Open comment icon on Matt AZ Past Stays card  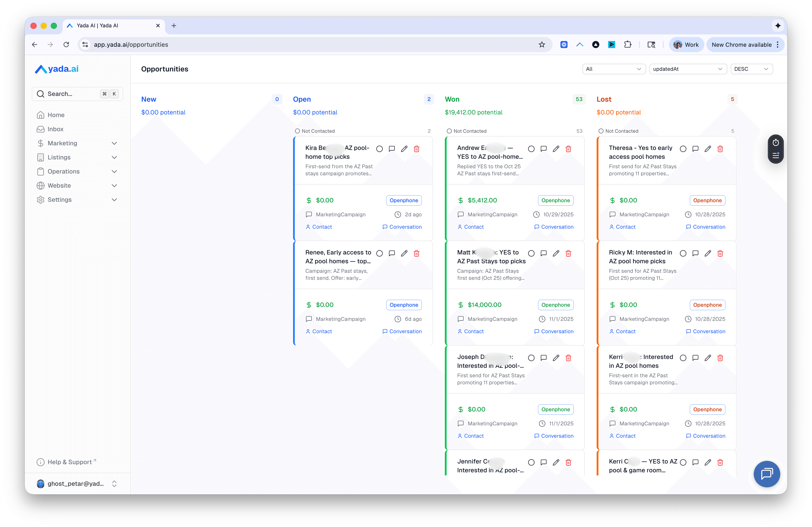pos(543,253)
